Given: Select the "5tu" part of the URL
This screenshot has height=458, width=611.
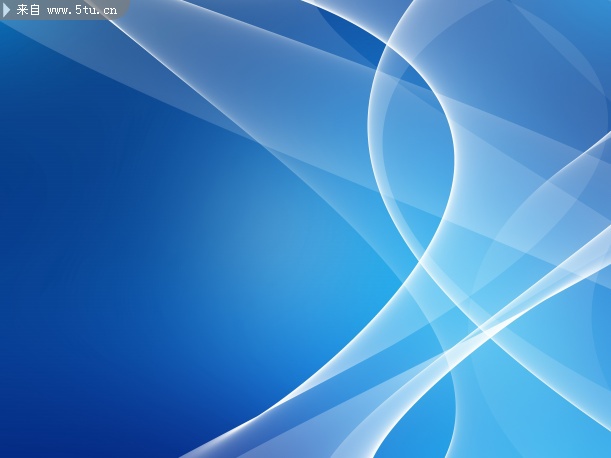Looking at the screenshot, I should [85, 10].
